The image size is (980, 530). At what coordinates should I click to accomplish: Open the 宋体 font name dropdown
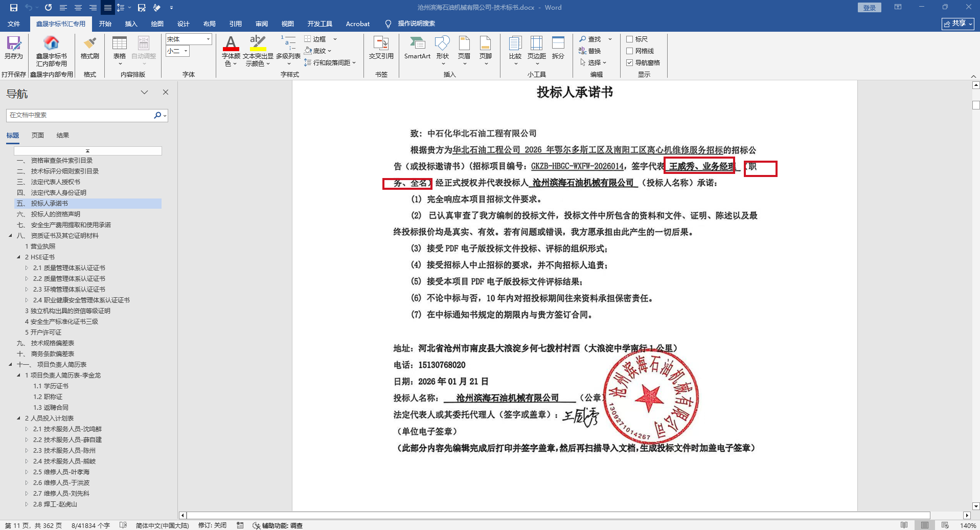pos(208,39)
